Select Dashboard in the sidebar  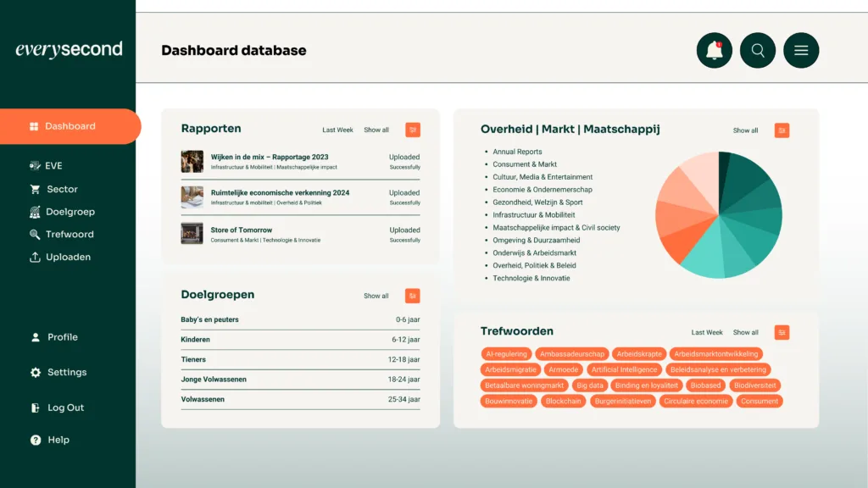(x=70, y=126)
